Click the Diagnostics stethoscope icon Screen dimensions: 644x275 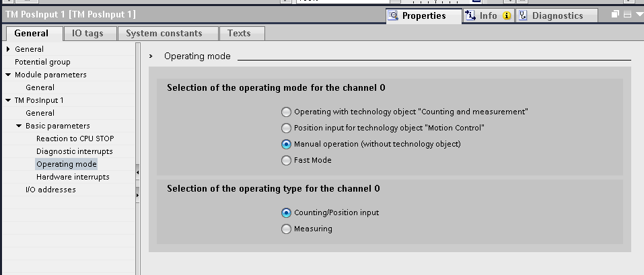523,16
